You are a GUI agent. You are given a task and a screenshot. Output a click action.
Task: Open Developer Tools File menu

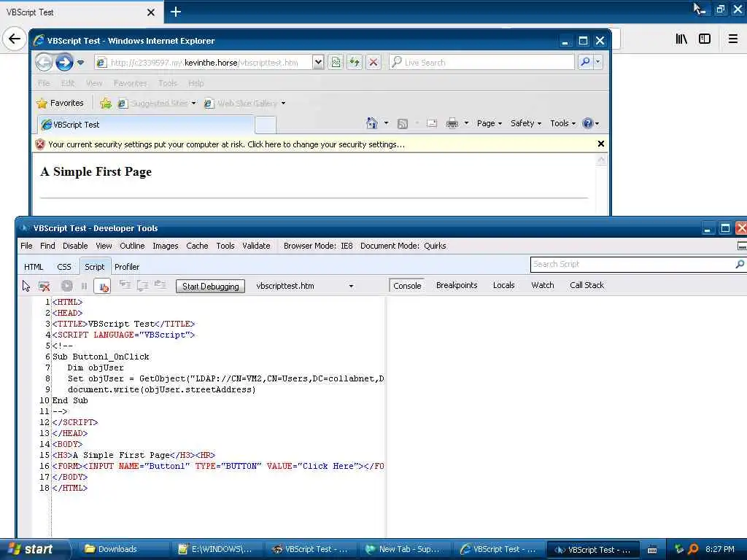(27, 246)
